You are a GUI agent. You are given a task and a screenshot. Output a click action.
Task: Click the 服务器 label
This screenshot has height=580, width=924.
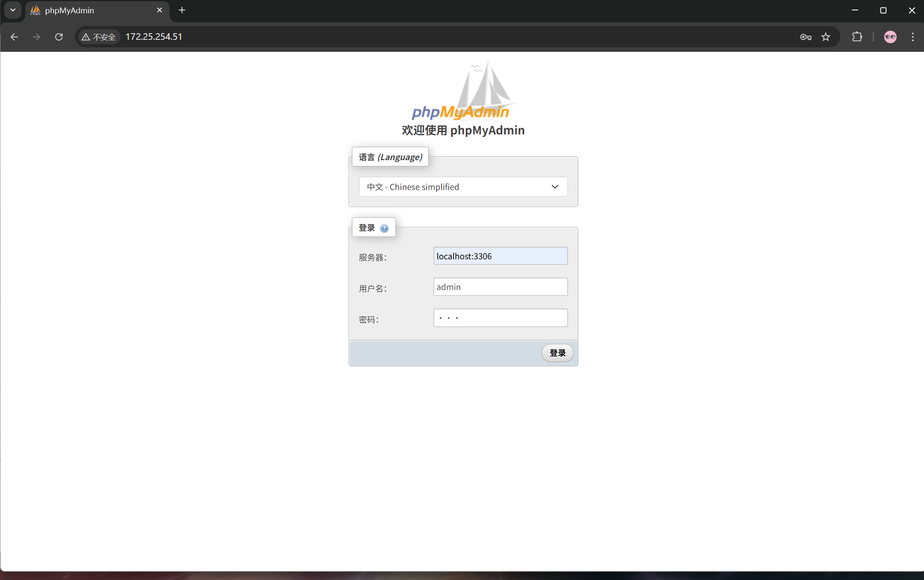pyautogui.click(x=373, y=258)
